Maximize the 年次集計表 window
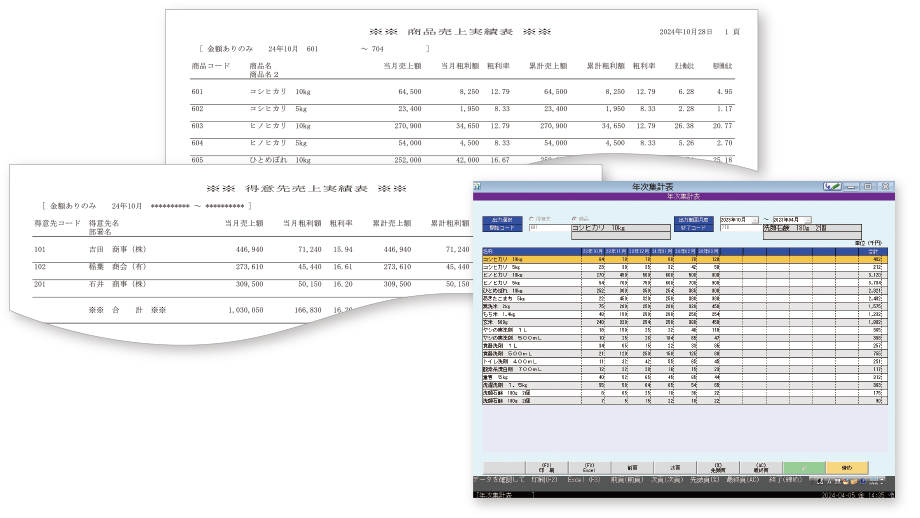Image resolution: width=920 pixels, height=518 pixels. click(869, 186)
